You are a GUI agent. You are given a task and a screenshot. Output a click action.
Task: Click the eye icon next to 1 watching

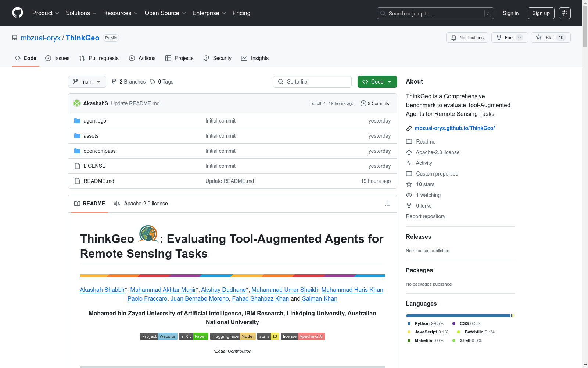[409, 195]
